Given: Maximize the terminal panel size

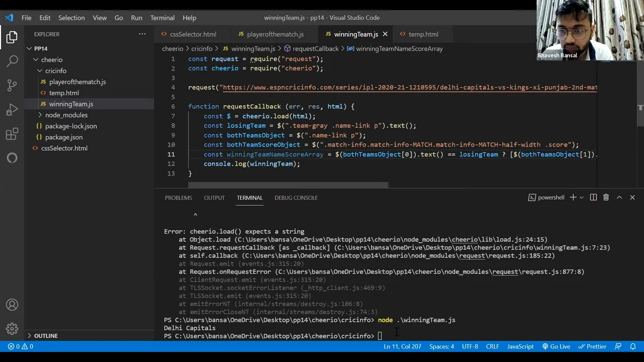Looking at the screenshot, I should (619, 198).
